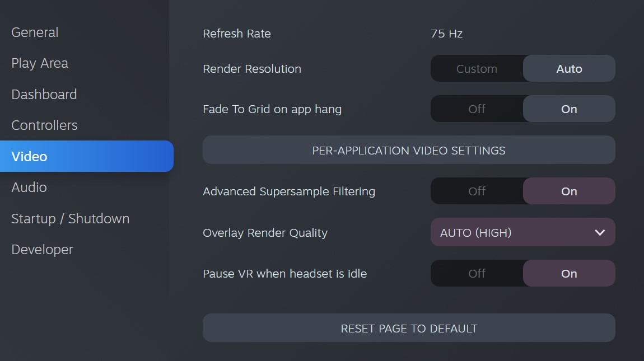
Task: Disable Advanced Supersample Filtering
Action: (477, 191)
